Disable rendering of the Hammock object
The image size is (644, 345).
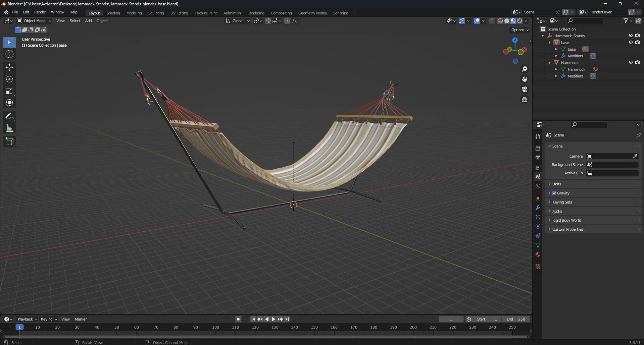(637, 62)
